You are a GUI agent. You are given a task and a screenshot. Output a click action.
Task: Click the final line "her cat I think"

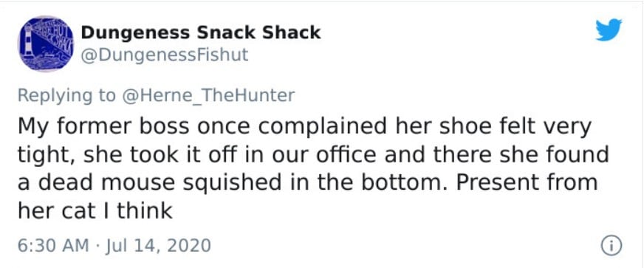[95, 210]
